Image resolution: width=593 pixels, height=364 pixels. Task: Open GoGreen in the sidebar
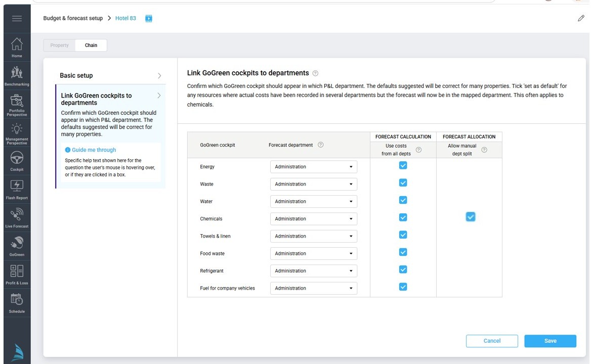(x=17, y=246)
